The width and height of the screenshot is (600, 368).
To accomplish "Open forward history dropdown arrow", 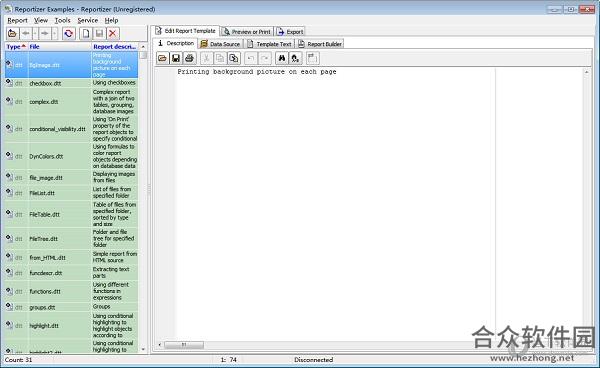I will [54, 34].
